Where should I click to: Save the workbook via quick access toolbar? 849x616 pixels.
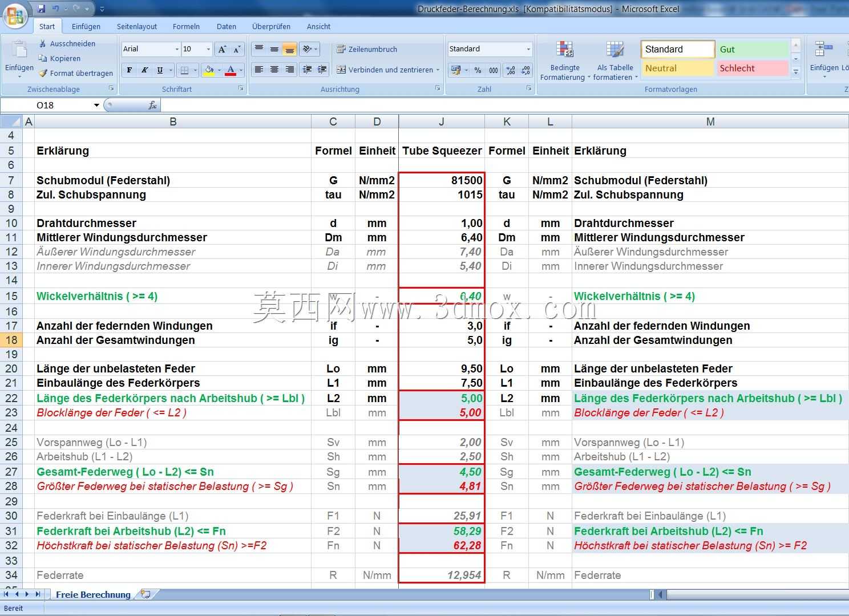pos(41,9)
